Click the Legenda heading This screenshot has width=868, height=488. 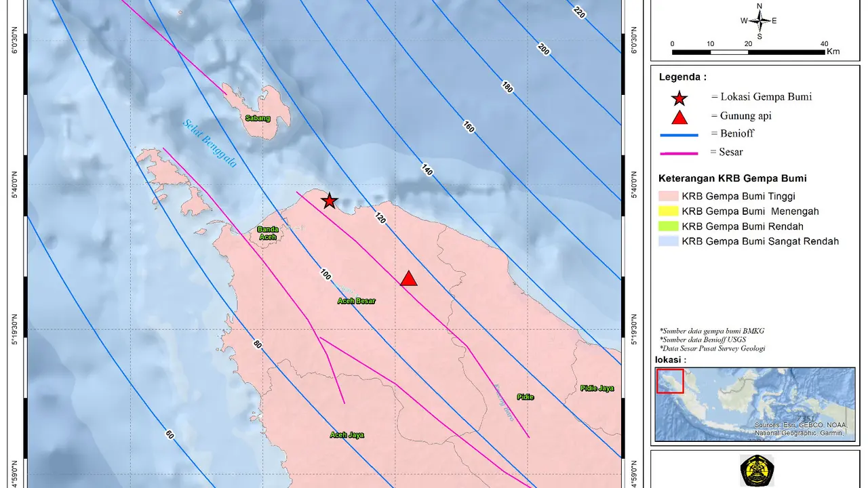click(682, 77)
